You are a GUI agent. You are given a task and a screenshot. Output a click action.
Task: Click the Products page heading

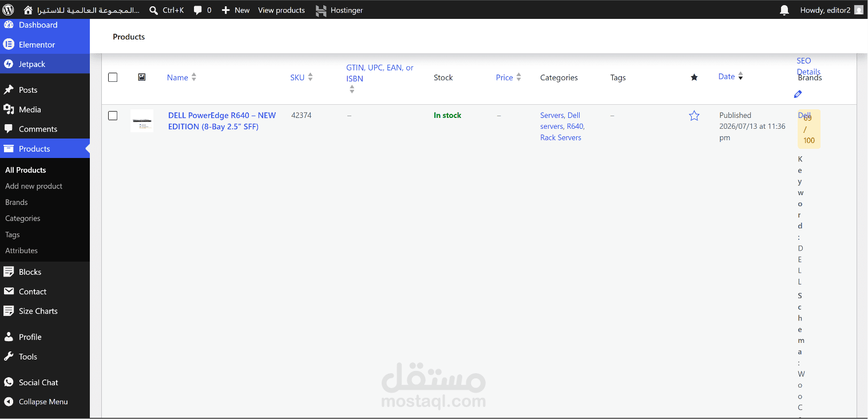[x=129, y=37]
